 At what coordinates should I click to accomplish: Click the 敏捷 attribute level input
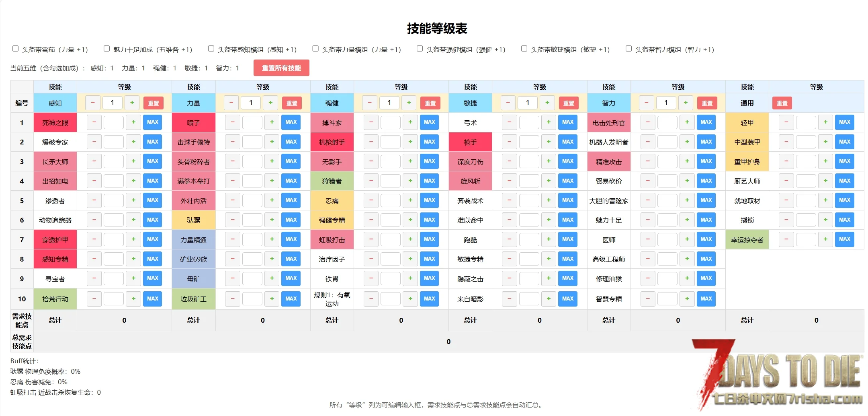pyautogui.click(x=527, y=103)
